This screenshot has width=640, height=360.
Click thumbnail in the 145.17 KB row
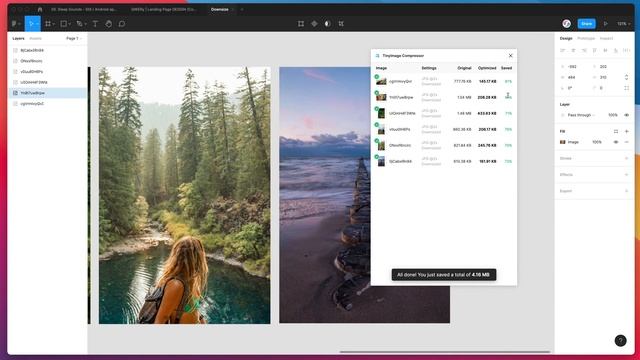pyautogui.click(x=381, y=81)
